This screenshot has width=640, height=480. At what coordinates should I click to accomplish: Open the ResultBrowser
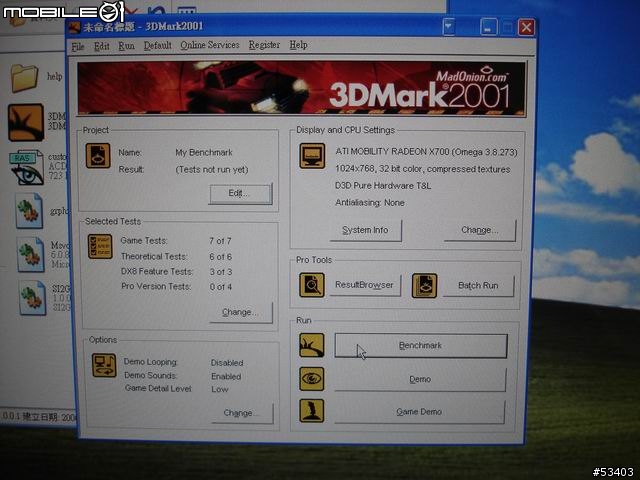[365, 285]
